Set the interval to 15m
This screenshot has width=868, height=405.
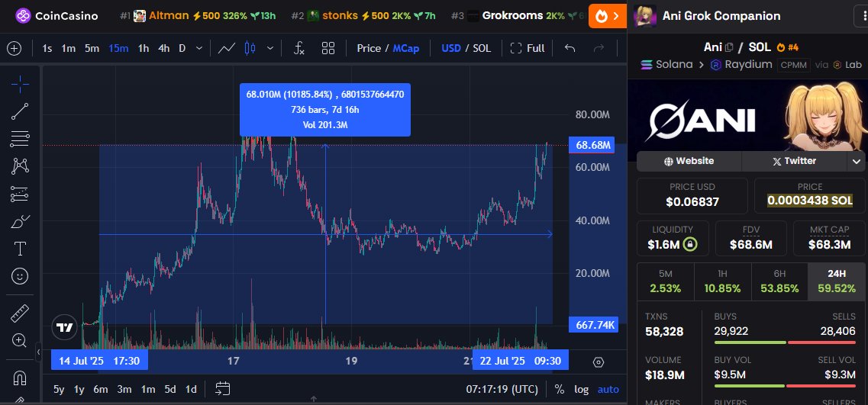click(118, 48)
